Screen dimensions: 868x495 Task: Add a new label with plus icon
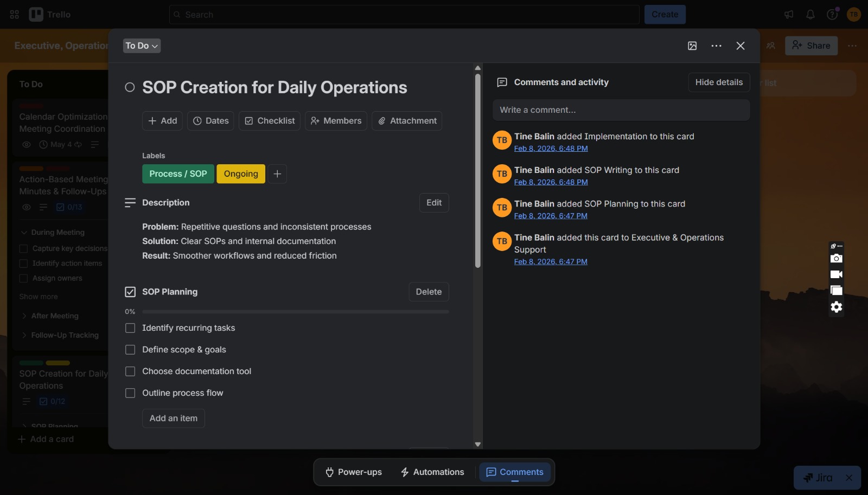click(277, 174)
